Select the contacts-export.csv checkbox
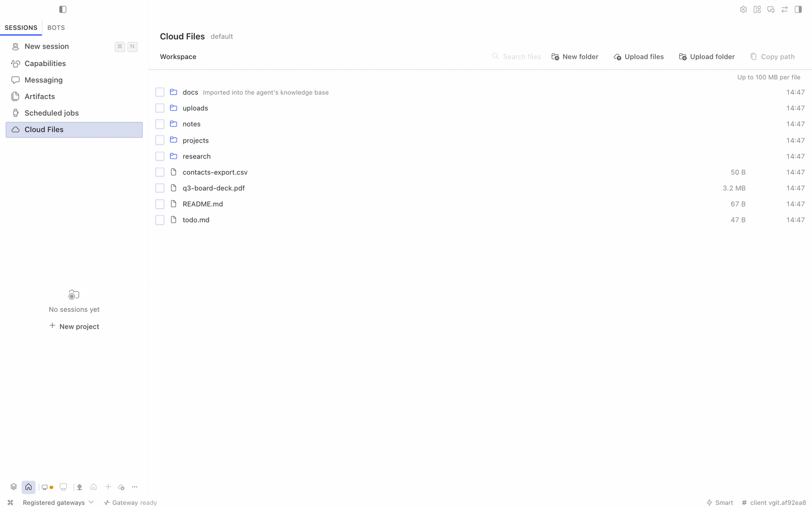The image size is (812, 508). point(160,172)
